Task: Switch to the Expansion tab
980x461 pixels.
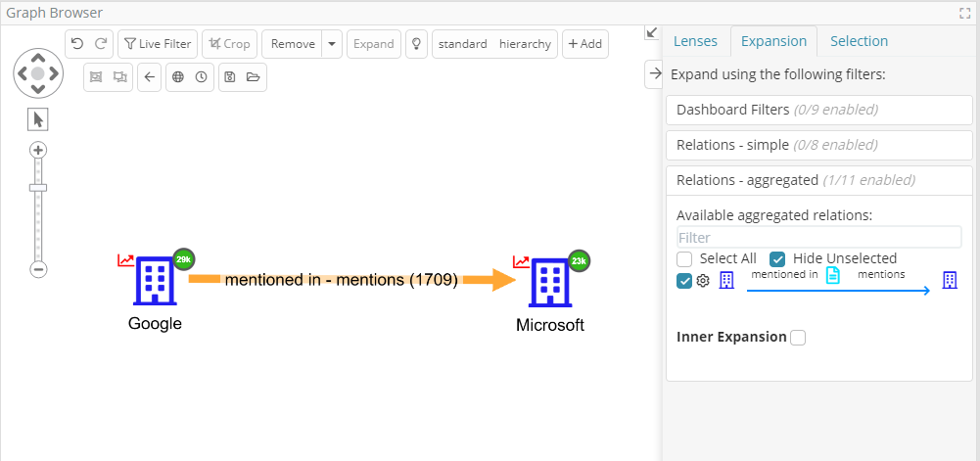Action: 773,41
